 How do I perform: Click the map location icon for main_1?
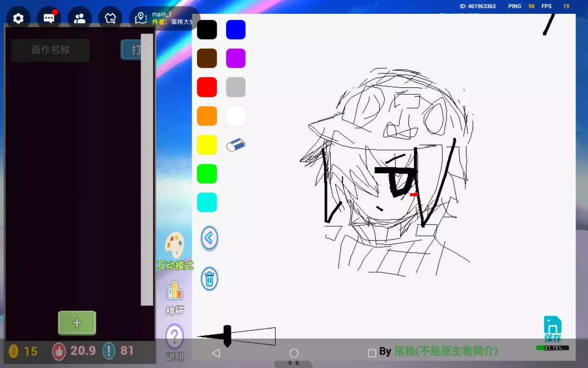click(x=141, y=18)
